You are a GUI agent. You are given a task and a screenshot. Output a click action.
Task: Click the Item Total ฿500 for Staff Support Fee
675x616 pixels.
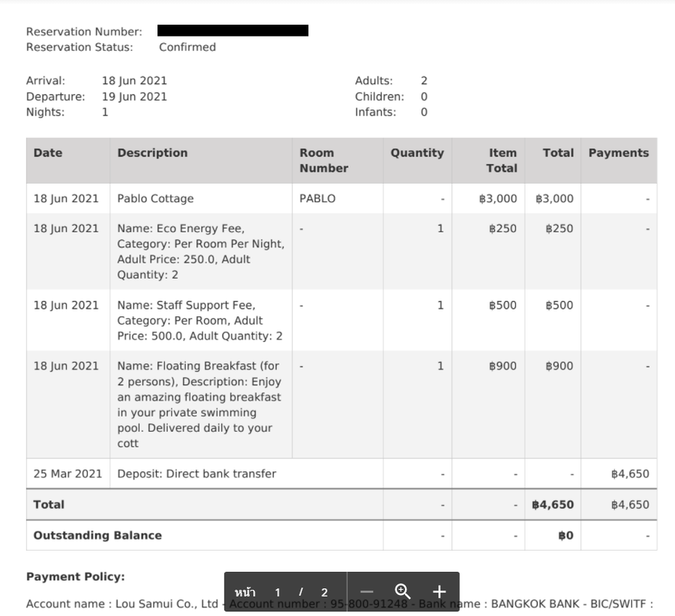tap(502, 306)
